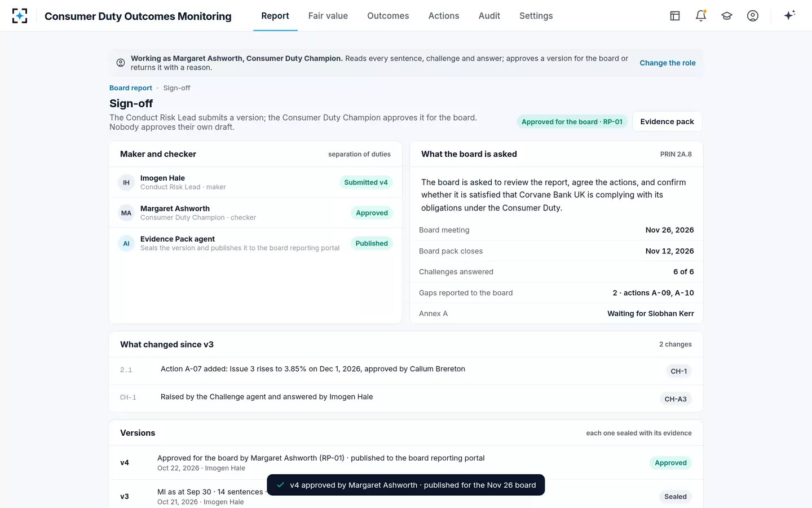Click the '6 of 6' challenges answered value

tap(683, 271)
